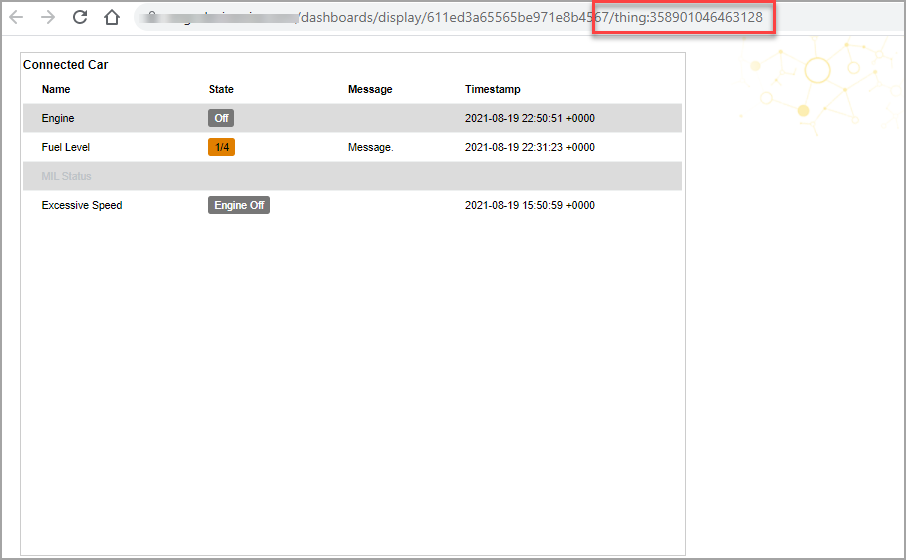Click the Timestamp column header
The image size is (906, 560).
tap(492, 89)
